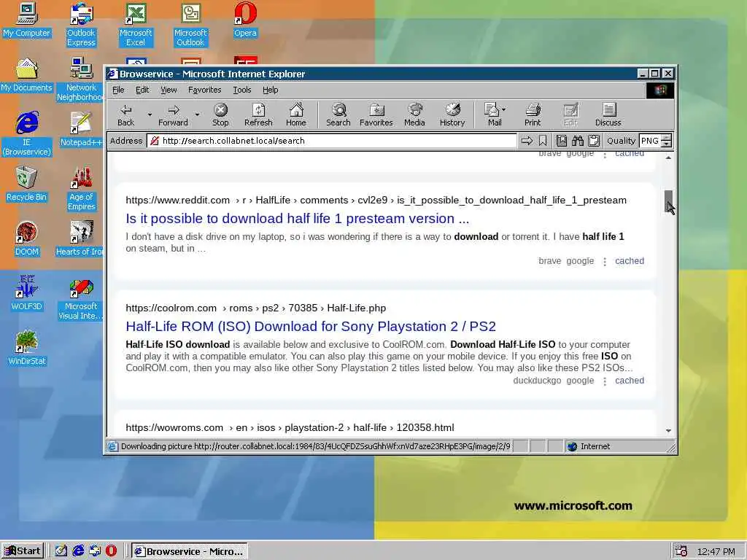Open options dots for the reddit.com result

(x=605, y=262)
